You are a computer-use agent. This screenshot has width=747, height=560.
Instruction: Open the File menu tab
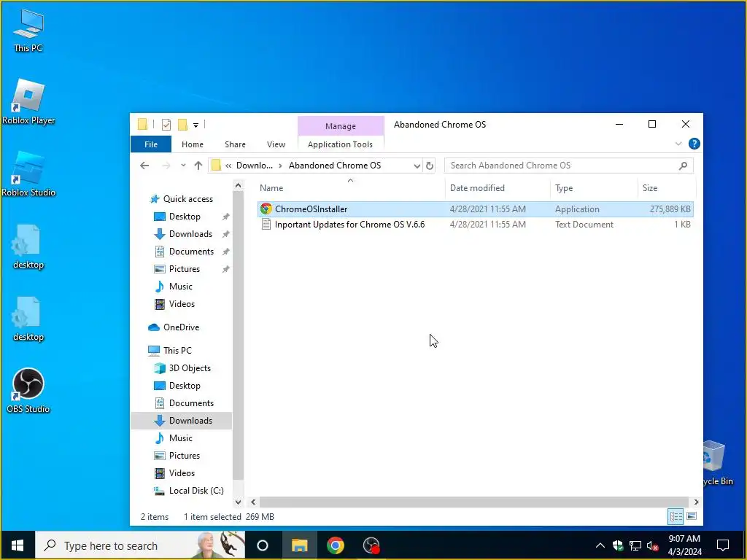coord(151,144)
